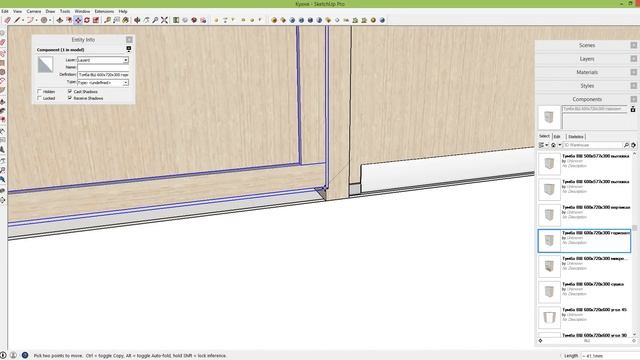The height and width of the screenshot is (360, 640).
Task: Select the Orbit camera tool
Action: pyautogui.click(x=137, y=20)
